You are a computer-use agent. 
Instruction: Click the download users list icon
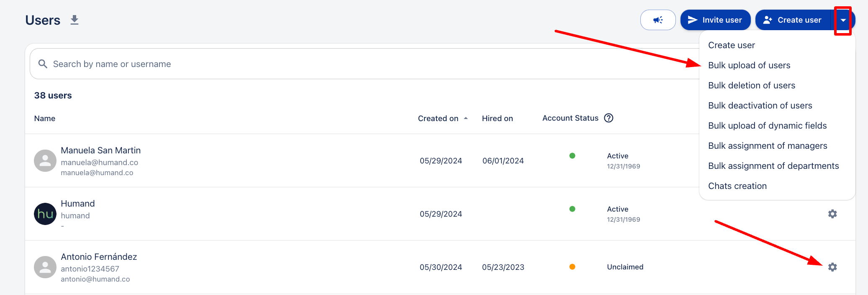click(x=74, y=20)
